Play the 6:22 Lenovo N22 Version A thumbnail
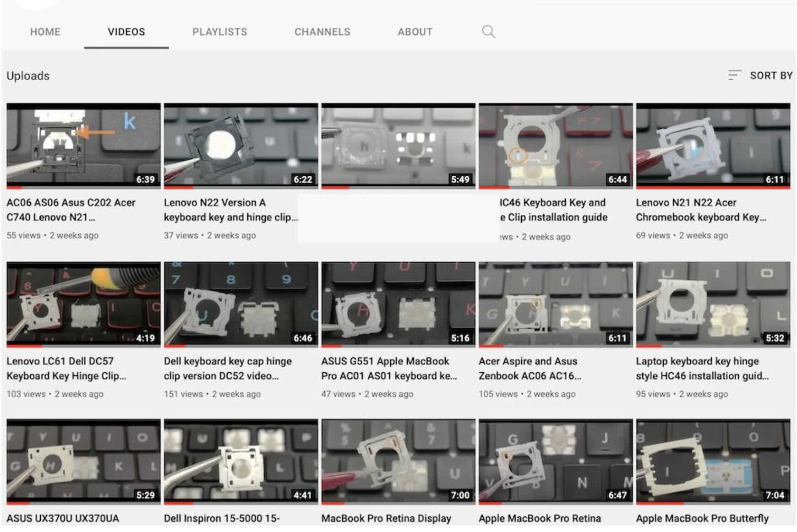Viewport: 797px width, 532px height. 240,145
